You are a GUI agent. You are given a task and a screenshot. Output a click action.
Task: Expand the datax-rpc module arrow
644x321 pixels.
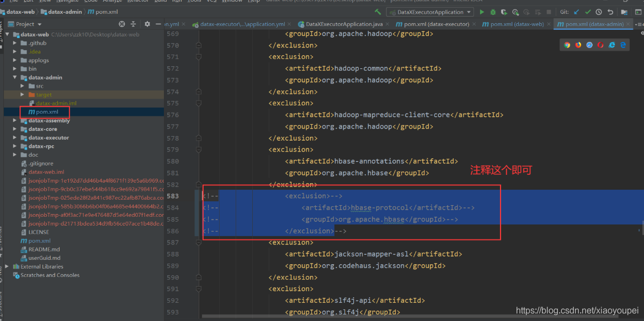(15, 147)
